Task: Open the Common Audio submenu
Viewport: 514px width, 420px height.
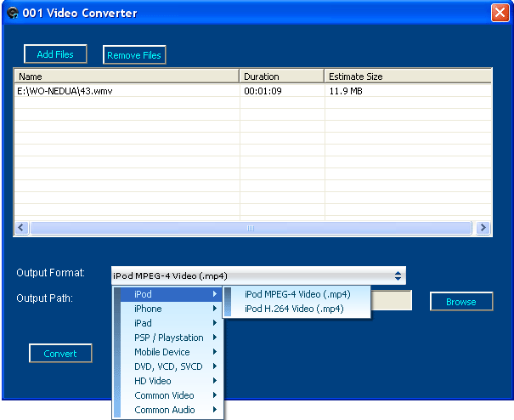Action: (x=169, y=410)
